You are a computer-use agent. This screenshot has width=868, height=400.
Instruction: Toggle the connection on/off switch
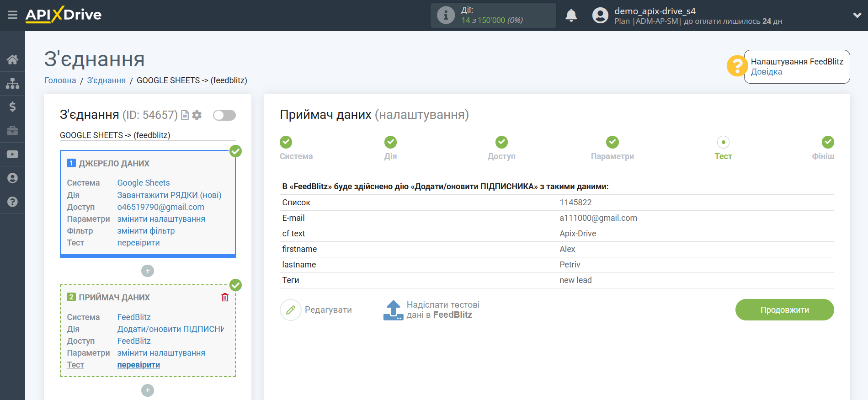coord(224,115)
